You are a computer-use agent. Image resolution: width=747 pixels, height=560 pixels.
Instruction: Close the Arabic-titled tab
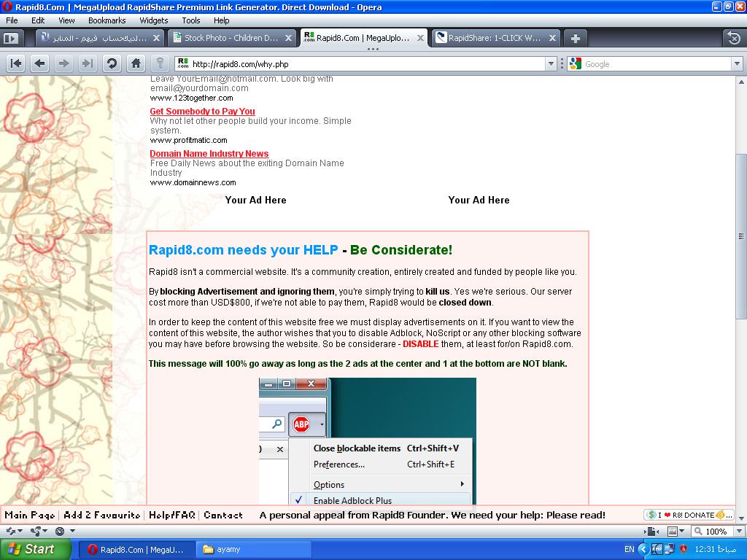click(156, 38)
